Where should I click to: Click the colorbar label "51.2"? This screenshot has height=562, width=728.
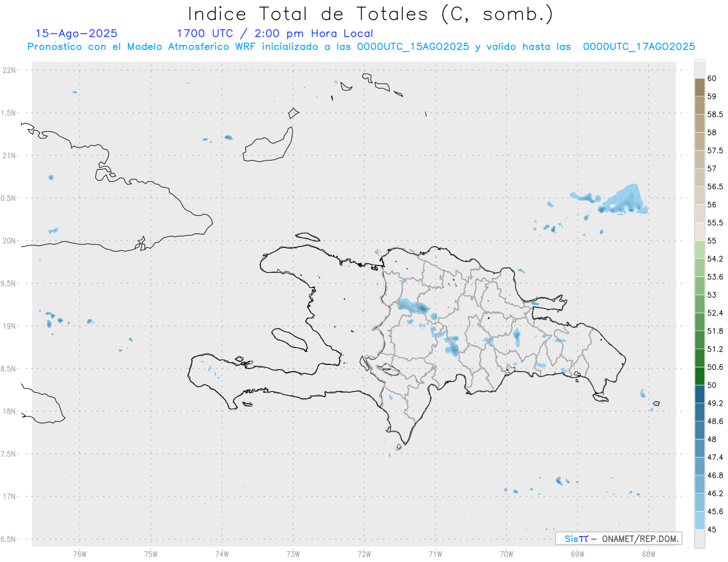coord(715,349)
